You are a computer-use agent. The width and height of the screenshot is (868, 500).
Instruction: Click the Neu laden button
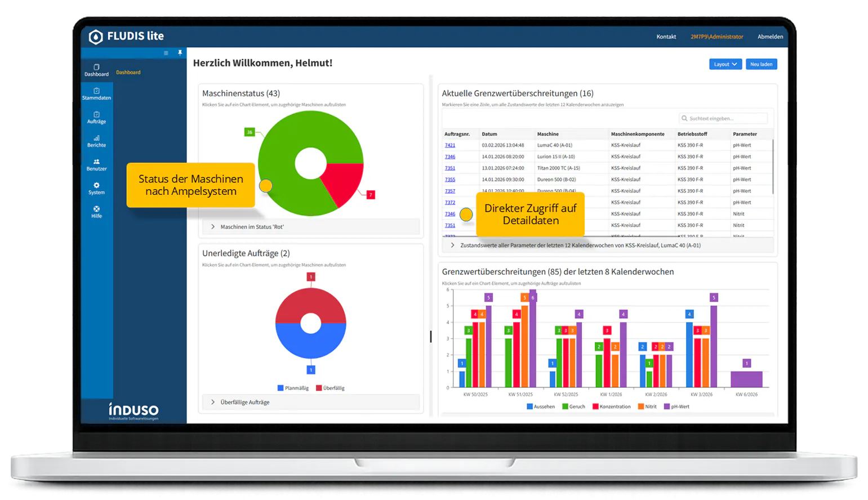(x=761, y=64)
